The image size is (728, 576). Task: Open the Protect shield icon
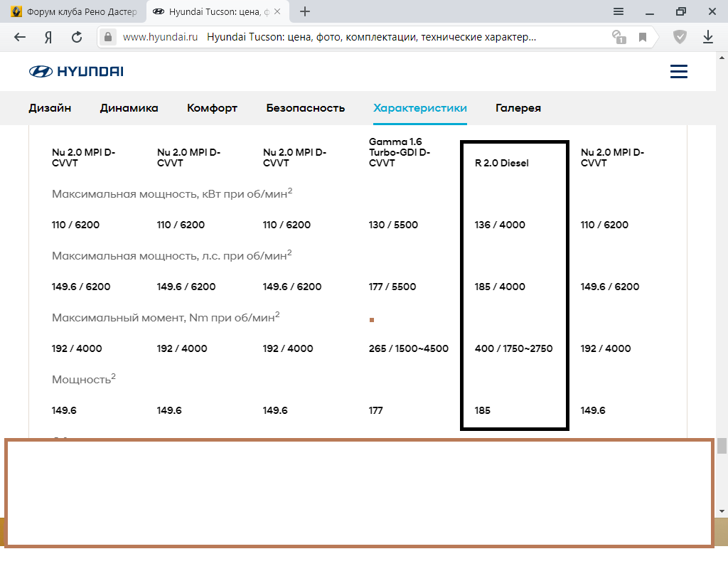(680, 37)
